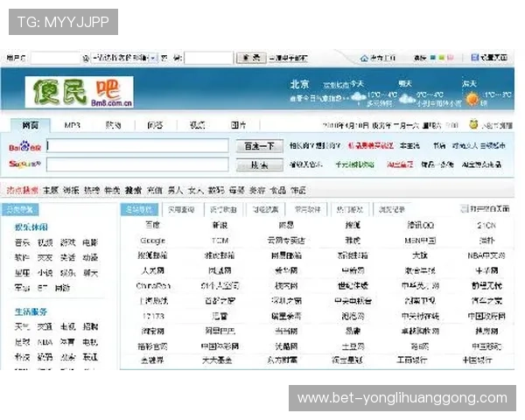Click the bookmark icon at top right
525x420 pixels.
[x=474, y=57]
